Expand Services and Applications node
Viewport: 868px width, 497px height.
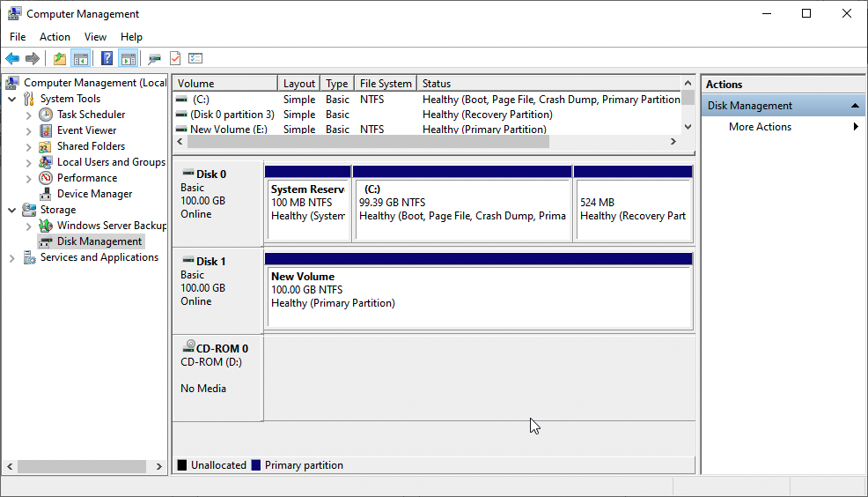11,258
